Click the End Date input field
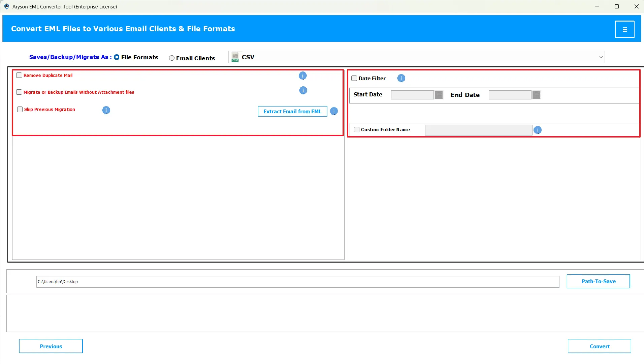The width and height of the screenshot is (644, 364). coord(510,95)
